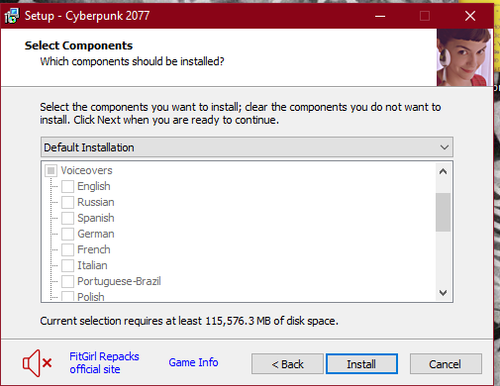
Task: Click the scrollbar down arrow in components list
Action: (443, 293)
